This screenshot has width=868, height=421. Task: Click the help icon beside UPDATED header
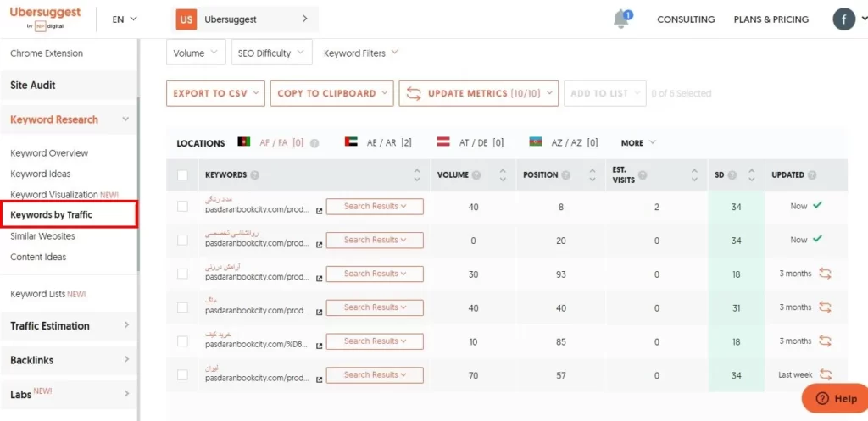click(x=812, y=174)
